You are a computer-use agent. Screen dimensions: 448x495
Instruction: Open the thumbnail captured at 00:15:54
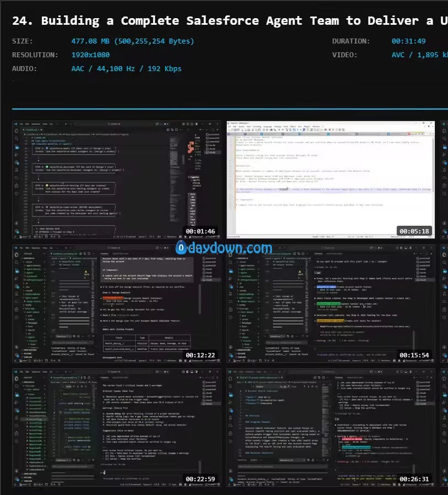click(x=331, y=303)
